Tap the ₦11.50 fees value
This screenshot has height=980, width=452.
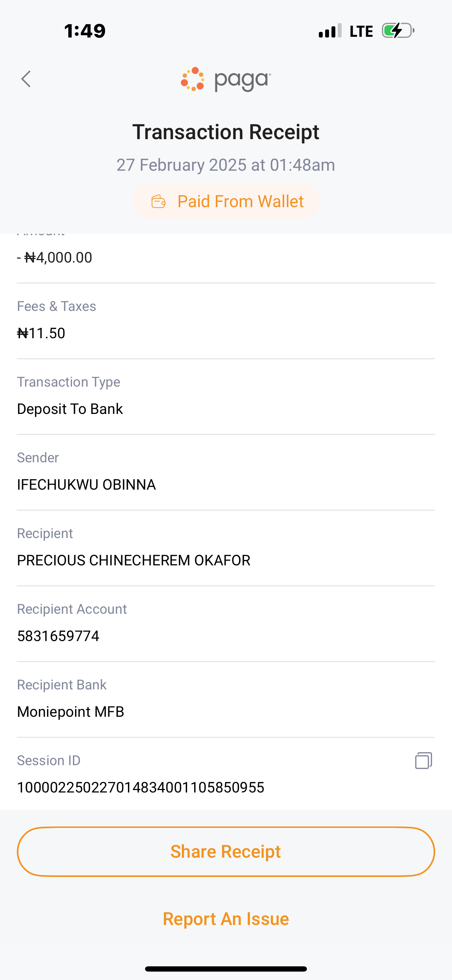point(41,333)
